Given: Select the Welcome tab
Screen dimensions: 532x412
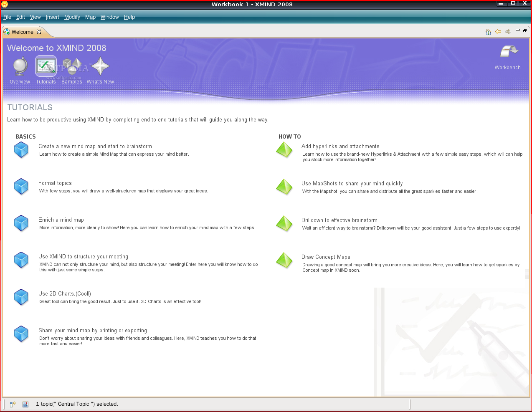Looking at the screenshot, I should tap(23, 32).
